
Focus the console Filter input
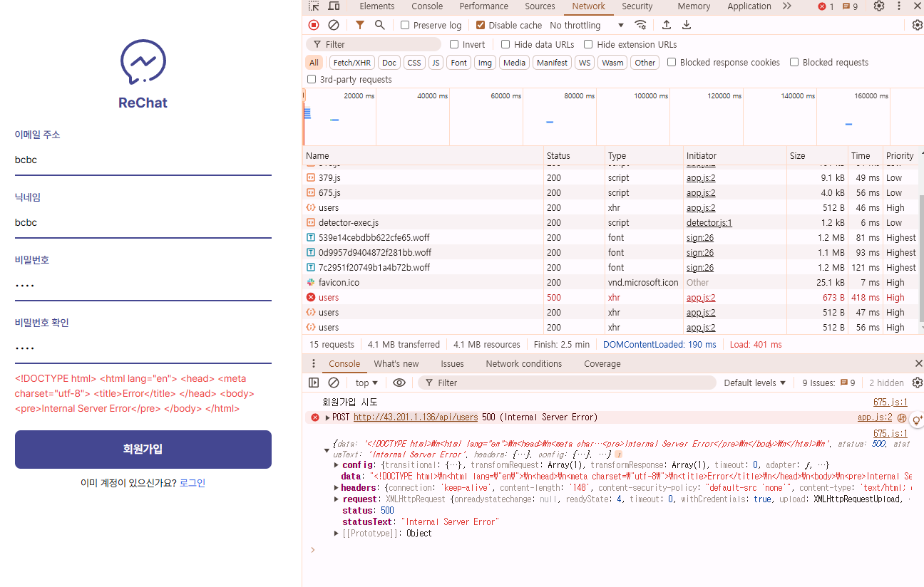tap(567, 383)
